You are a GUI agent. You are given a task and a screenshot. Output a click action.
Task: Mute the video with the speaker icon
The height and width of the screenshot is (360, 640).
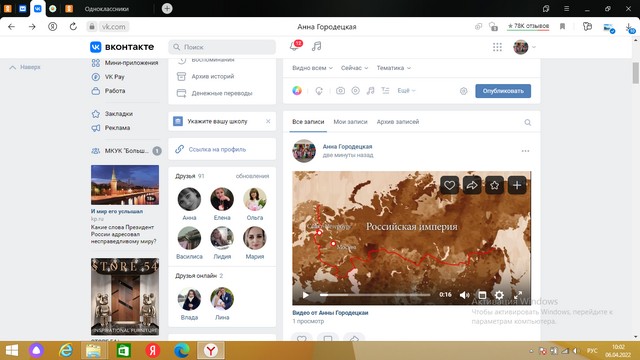pyautogui.click(x=464, y=295)
